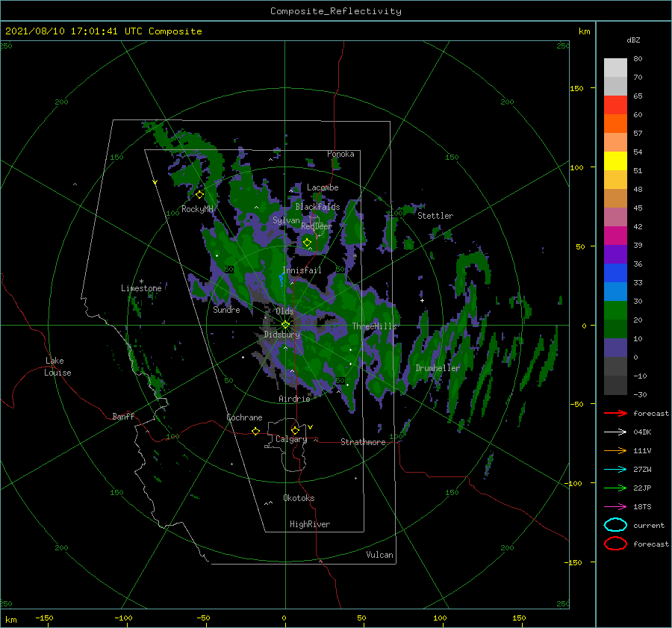Screen dimensions: 672x628
Task: Click the current legend text
Action: 649,525
